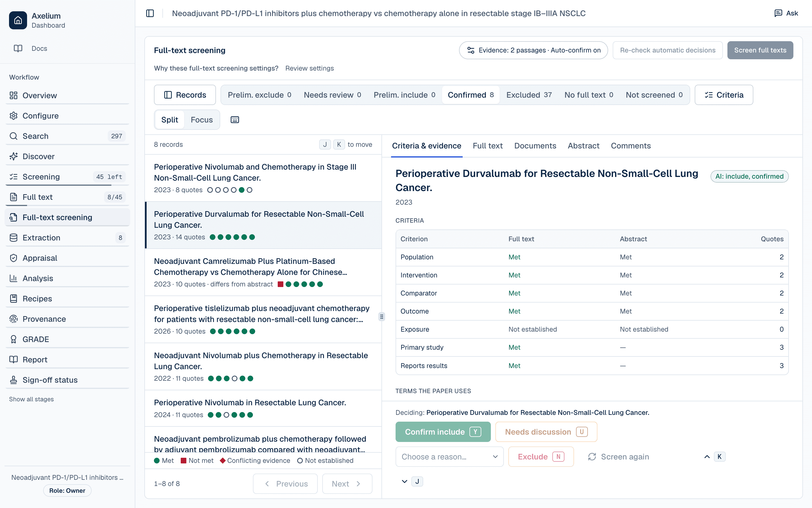Click the Previous page button

(285, 483)
